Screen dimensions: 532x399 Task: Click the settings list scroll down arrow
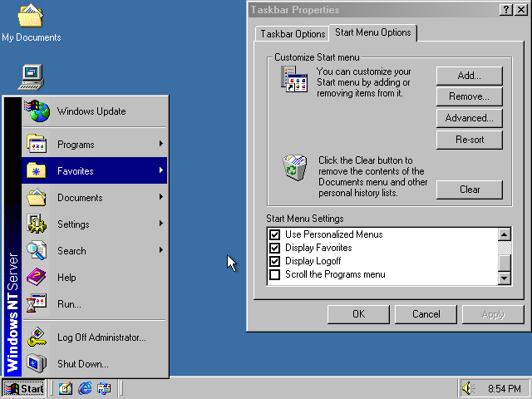505,278
